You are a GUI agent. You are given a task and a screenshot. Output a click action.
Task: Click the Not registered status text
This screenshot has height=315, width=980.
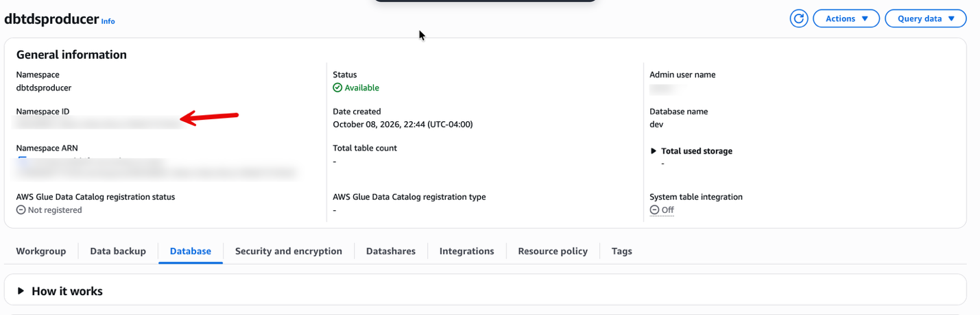tap(55, 210)
